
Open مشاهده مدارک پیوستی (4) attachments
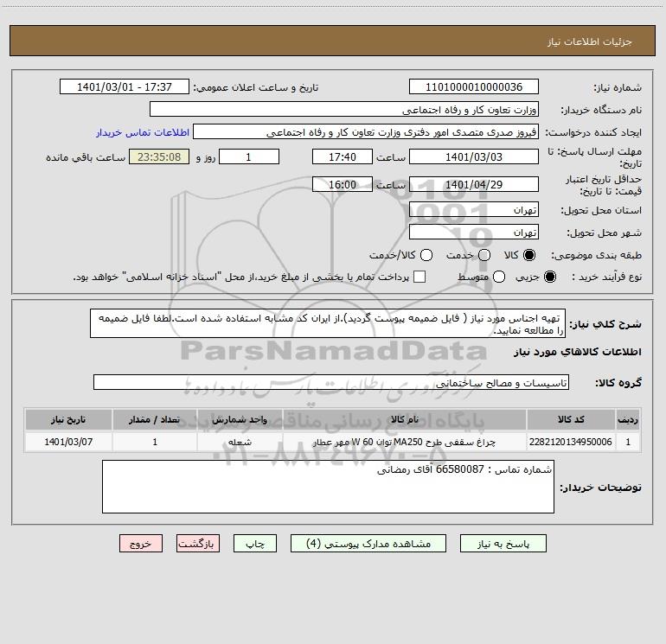(x=368, y=544)
